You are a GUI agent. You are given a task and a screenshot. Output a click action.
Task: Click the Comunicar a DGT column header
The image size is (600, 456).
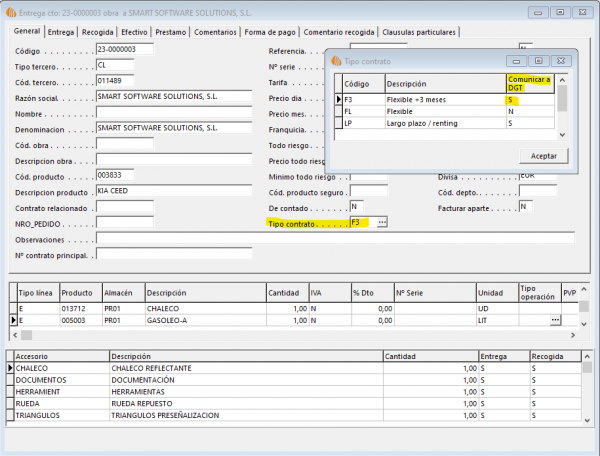tap(530, 82)
